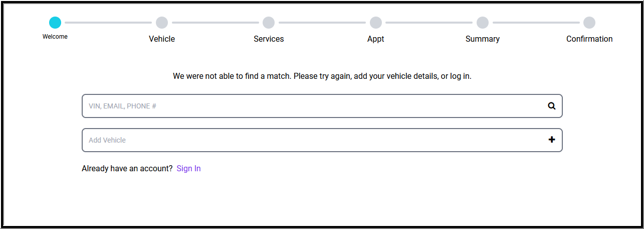Viewport: 644px width, 229px height.
Task: Click the 'We were not able to find a match' message
Action: pyautogui.click(x=322, y=76)
